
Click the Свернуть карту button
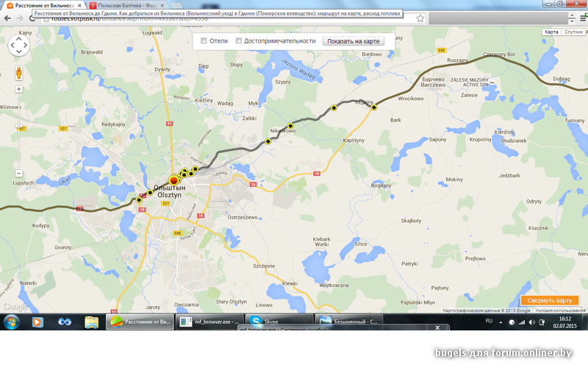point(550,300)
